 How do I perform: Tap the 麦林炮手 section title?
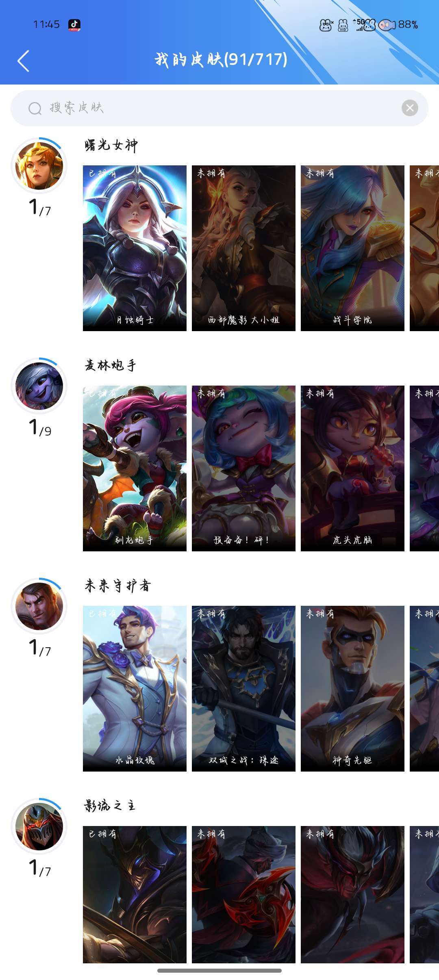pos(111,365)
